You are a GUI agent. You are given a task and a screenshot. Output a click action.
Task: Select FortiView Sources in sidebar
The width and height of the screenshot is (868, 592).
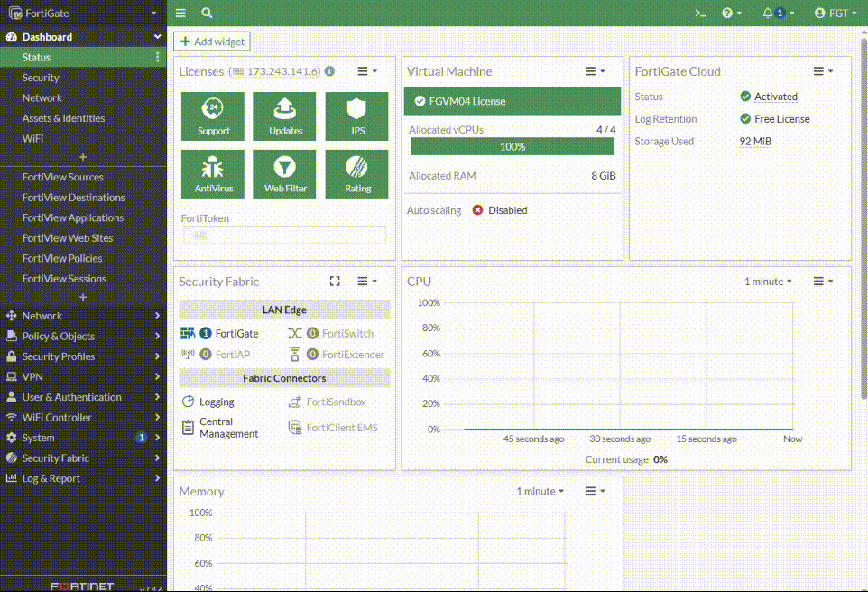[63, 178]
